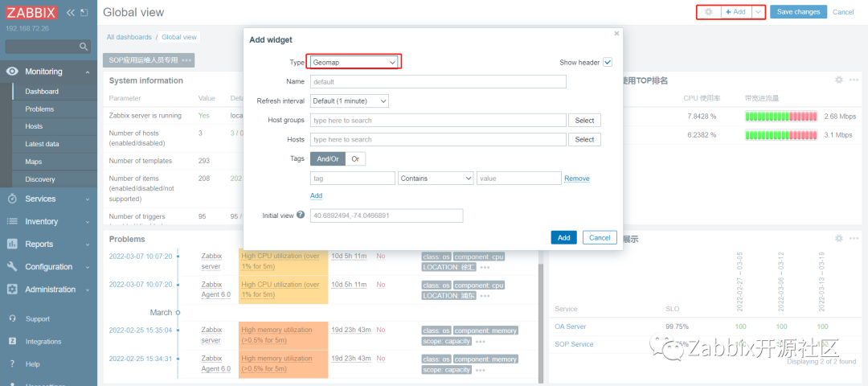Click the dashboard settings gear icon

[708, 12]
